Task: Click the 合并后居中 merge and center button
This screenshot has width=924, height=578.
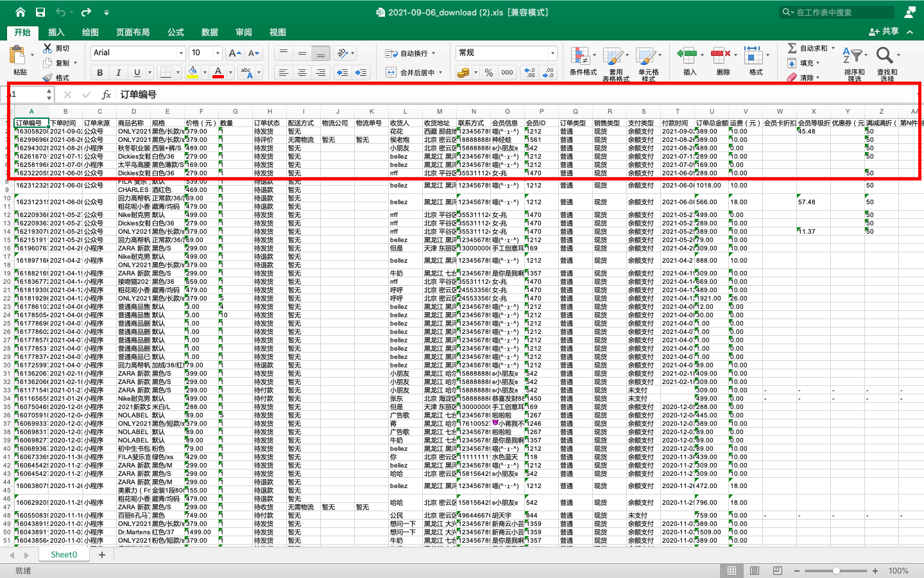Action: 410,73
